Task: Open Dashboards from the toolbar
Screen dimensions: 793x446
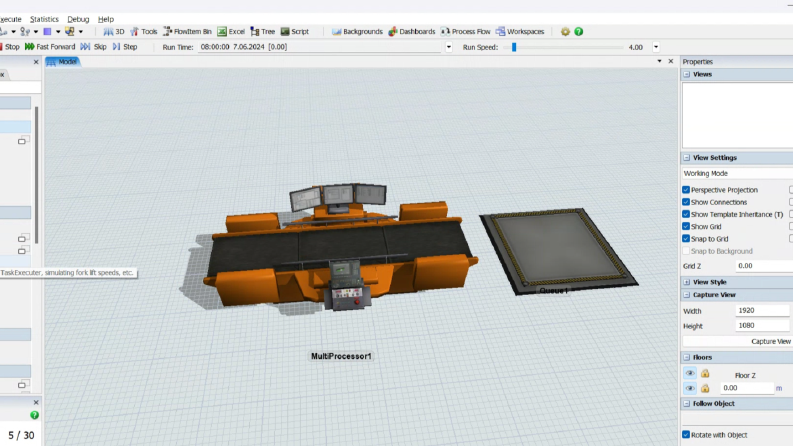Action: 412,31
